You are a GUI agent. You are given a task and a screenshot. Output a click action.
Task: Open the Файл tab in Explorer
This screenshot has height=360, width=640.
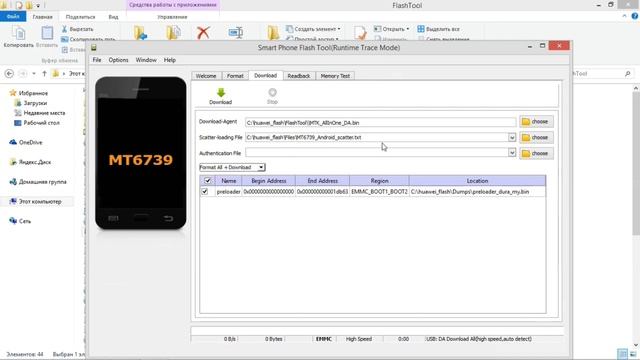pyautogui.click(x=13, y=16)
